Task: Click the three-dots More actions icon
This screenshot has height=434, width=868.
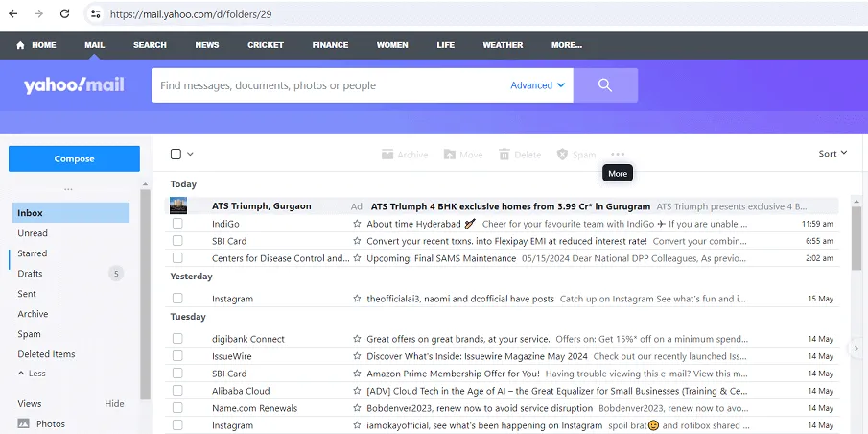Action: click(x=618, y=154)
